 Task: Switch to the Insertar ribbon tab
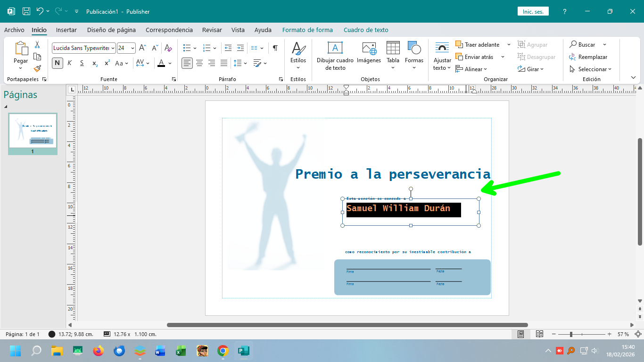coord(66,30)
